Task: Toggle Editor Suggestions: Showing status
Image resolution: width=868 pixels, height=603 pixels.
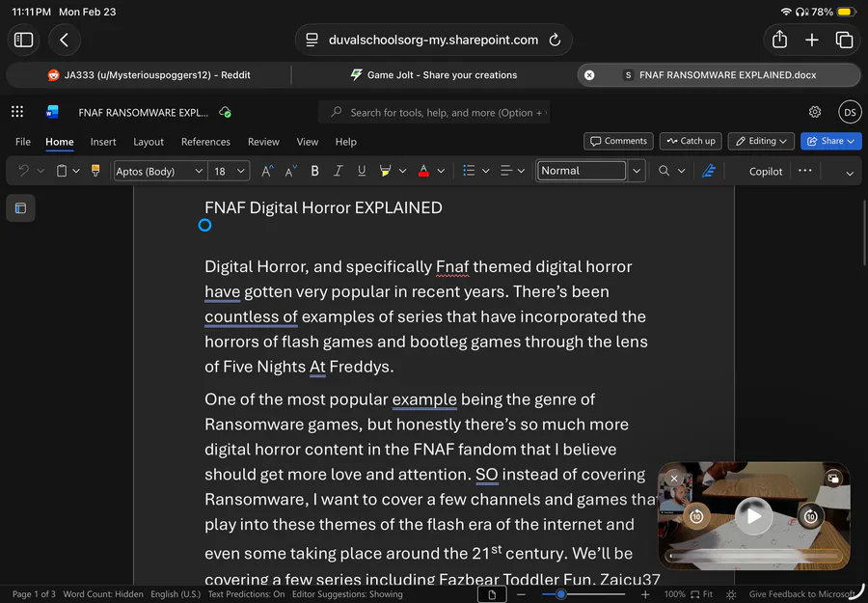Action: coord(347,594)
